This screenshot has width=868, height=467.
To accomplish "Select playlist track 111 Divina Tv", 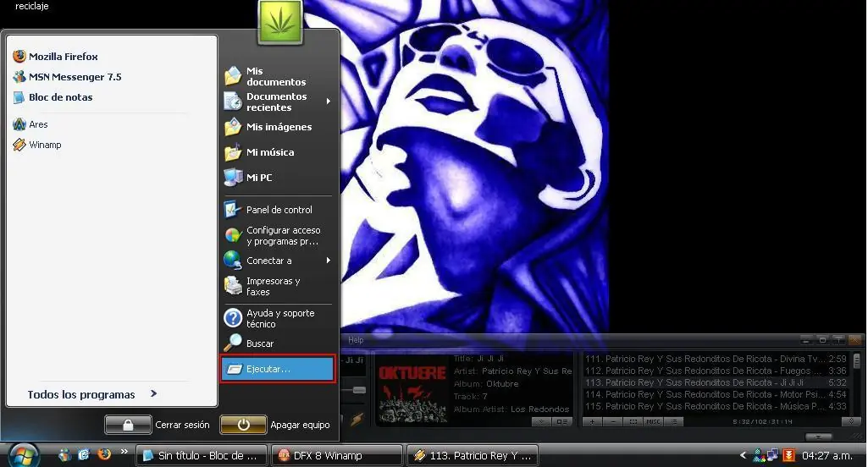I will [x=716, y=359].
